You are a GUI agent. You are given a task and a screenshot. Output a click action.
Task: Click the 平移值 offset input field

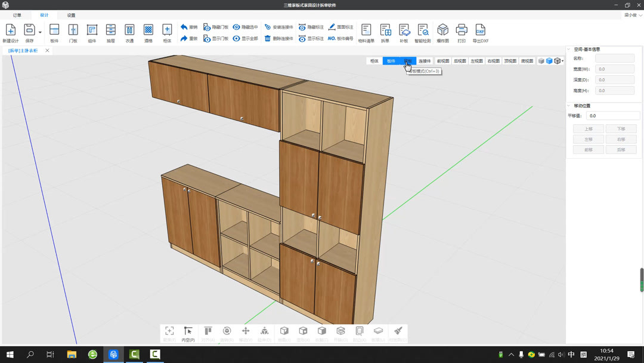[613, 116]
